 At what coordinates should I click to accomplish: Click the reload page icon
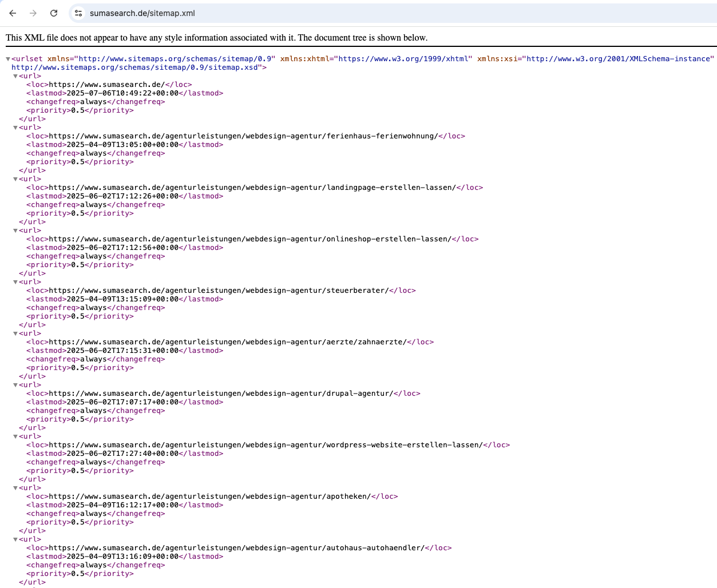[54, 13]
